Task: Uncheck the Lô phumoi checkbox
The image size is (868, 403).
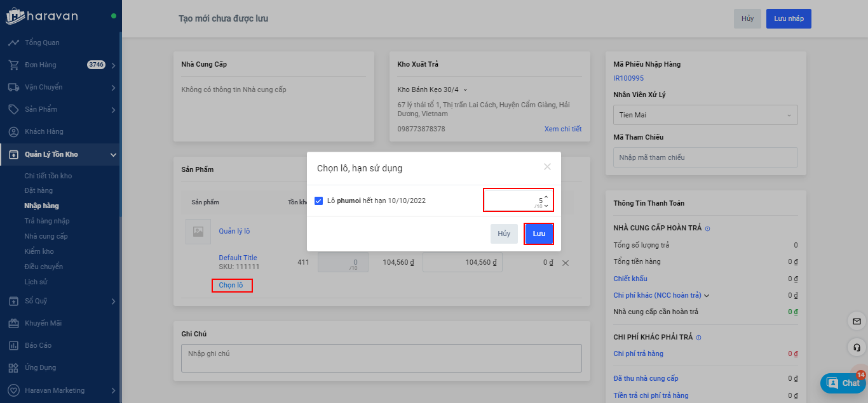Action: click(x=319, y=201)
